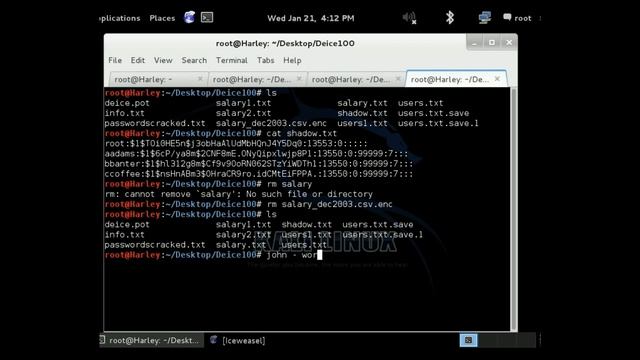This screenshot has height=360, width=640.
Task: Switch to the first root@Harley: ~ tab
Action: click(159, 79)
